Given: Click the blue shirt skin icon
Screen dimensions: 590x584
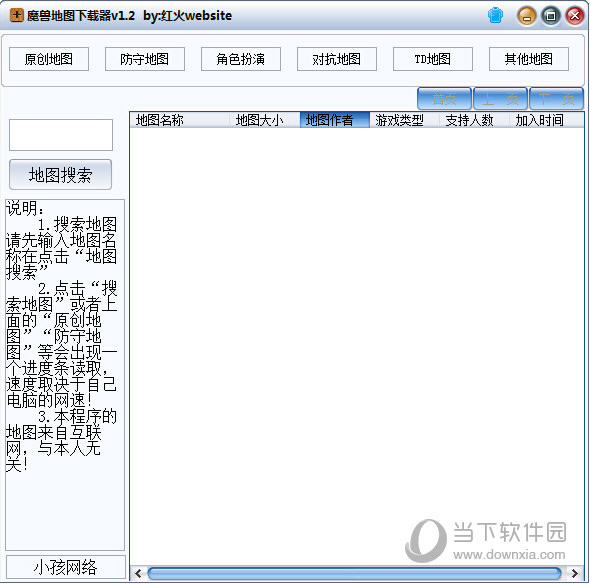Looking at the screenshot, I should (x=495, y=16).
